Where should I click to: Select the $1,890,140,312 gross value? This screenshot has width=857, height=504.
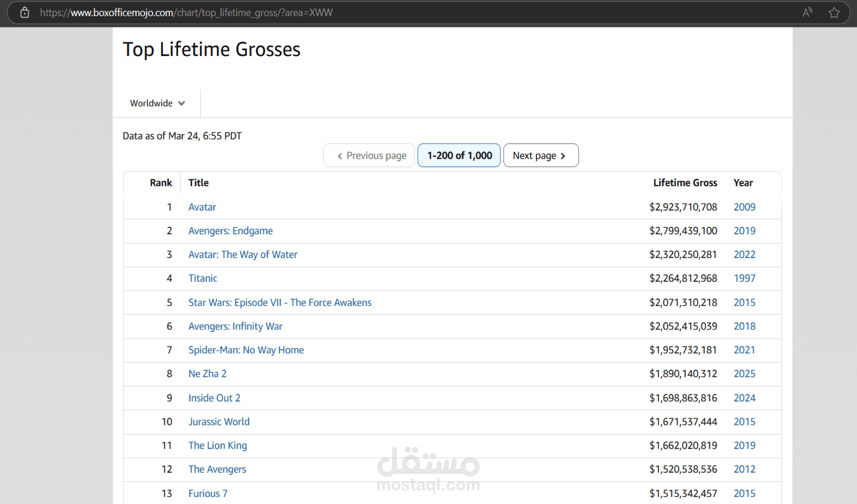(x=683, y=373)
